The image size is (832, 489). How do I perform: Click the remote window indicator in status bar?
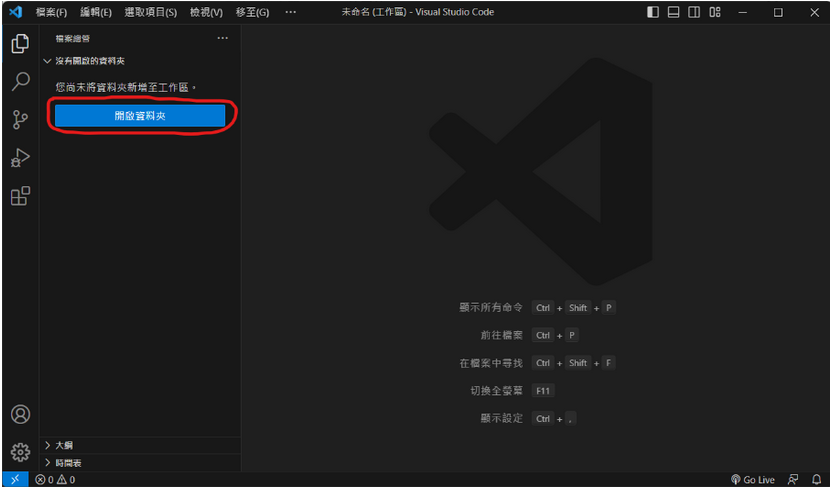tap(15, 479)
